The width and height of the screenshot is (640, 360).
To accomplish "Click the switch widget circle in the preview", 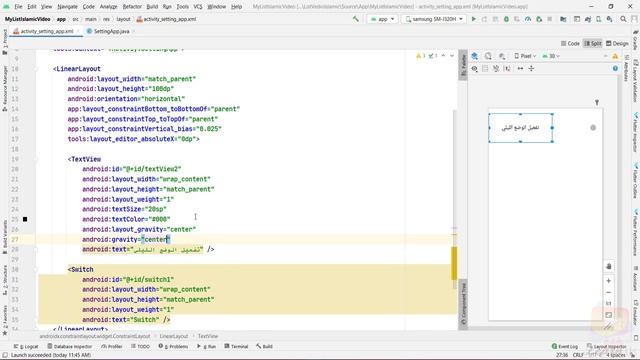I will click(x=593, y=128).
